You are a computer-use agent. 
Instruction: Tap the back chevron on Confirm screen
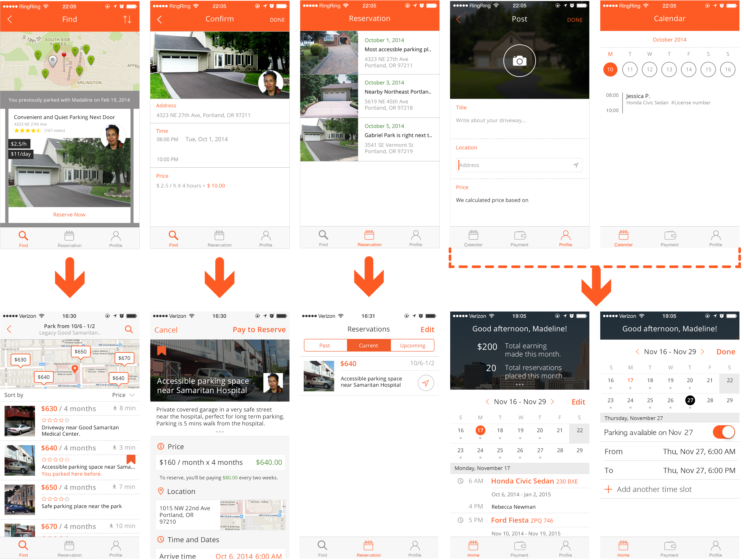[x=159, y=20]
